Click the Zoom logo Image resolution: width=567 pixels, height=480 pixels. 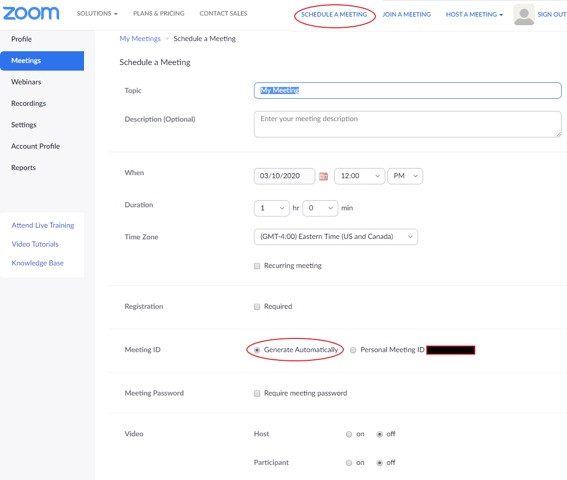[31, 13]
